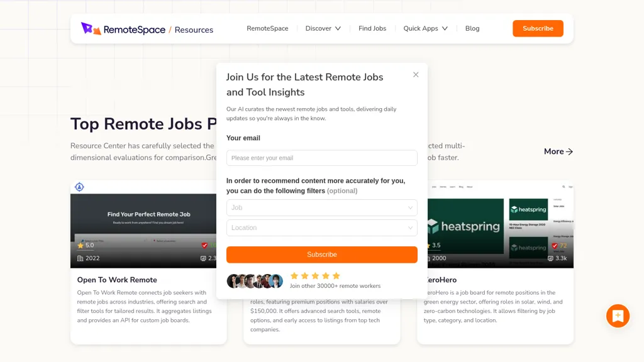The height and width of the screenshot is (362, 644).
Task: Click the circular badge icon above first card
Action: (79, 187)
